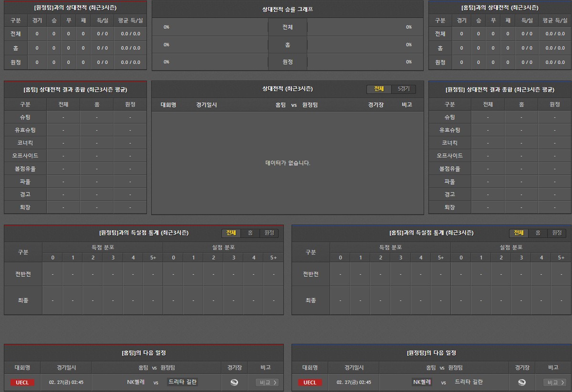The image size is (572, 392).
Task: Select 홈 in right 득실점 통계 panel
Action: click(x=538, y=233)
